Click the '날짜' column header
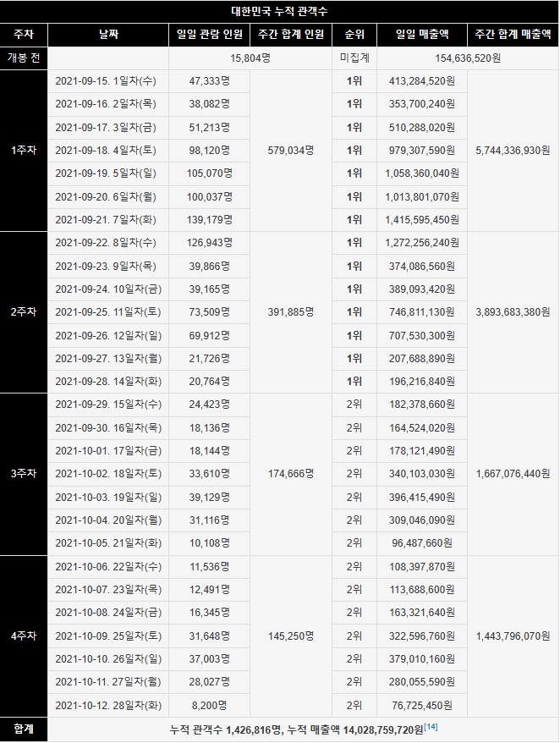This screenshot has height=743, width=560. [108, 35]
